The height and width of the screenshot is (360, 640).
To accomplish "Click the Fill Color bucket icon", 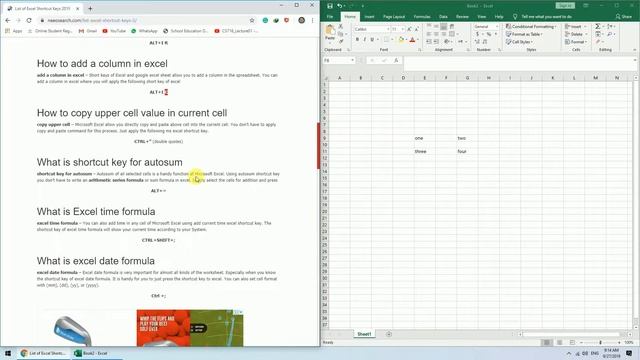I will (401, 40).
